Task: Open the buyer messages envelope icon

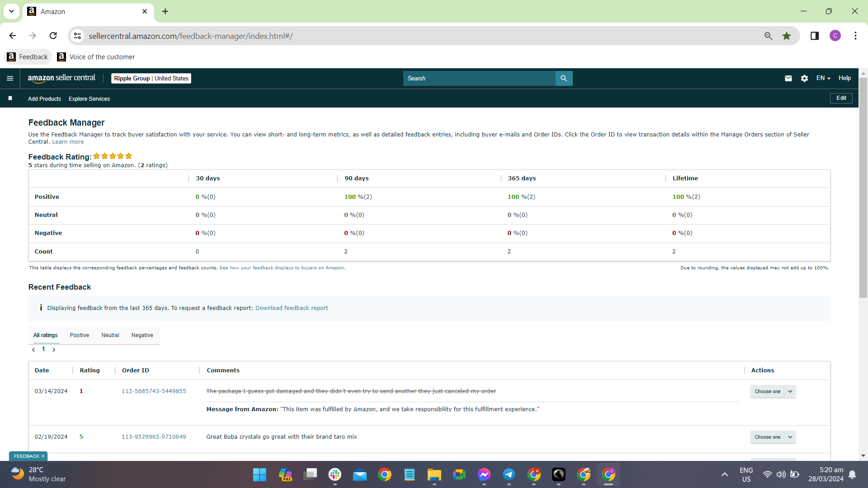Action: [x=788, y=78]
